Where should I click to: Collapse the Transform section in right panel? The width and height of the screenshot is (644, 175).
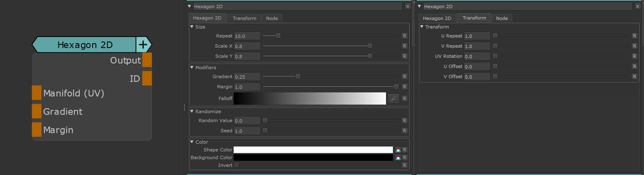tap(422, 27)
